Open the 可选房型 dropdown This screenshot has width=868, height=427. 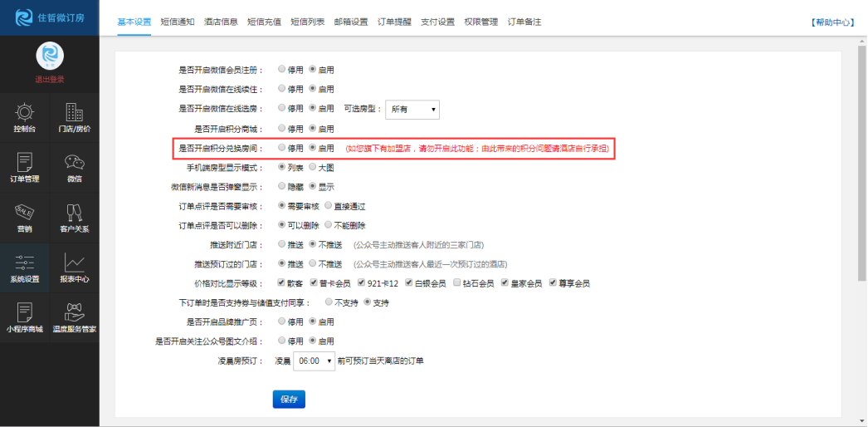(x=412, y=109)
